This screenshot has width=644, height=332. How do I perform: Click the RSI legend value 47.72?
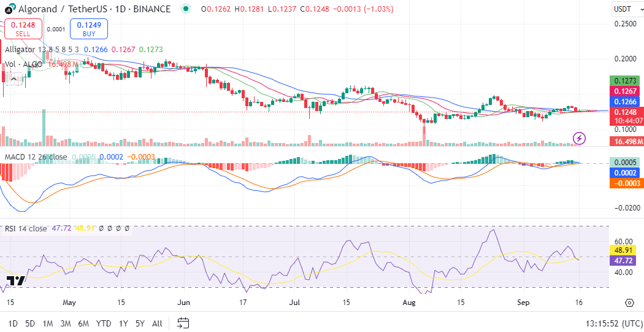click(x=60, y=228)
